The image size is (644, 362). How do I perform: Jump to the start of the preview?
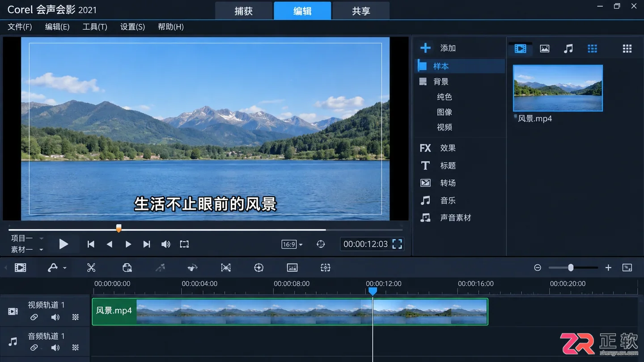[x=91, y=244]
